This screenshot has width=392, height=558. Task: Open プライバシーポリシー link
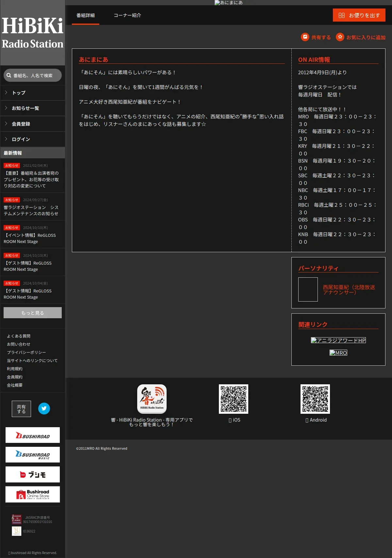pyautogui.click(x=26, y=352)
